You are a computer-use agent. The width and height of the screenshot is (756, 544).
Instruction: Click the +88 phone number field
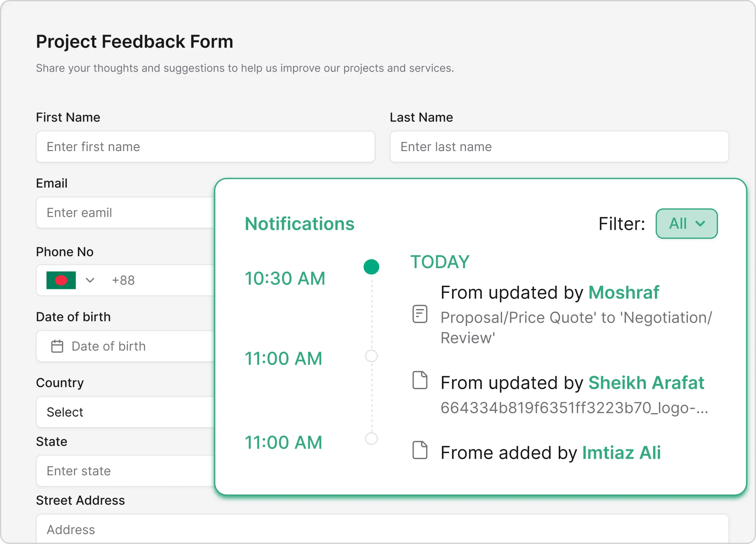coord(160,280)
